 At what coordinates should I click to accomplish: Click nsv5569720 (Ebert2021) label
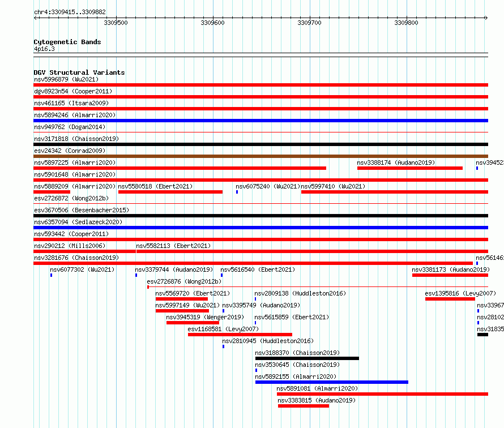(193, 293)
